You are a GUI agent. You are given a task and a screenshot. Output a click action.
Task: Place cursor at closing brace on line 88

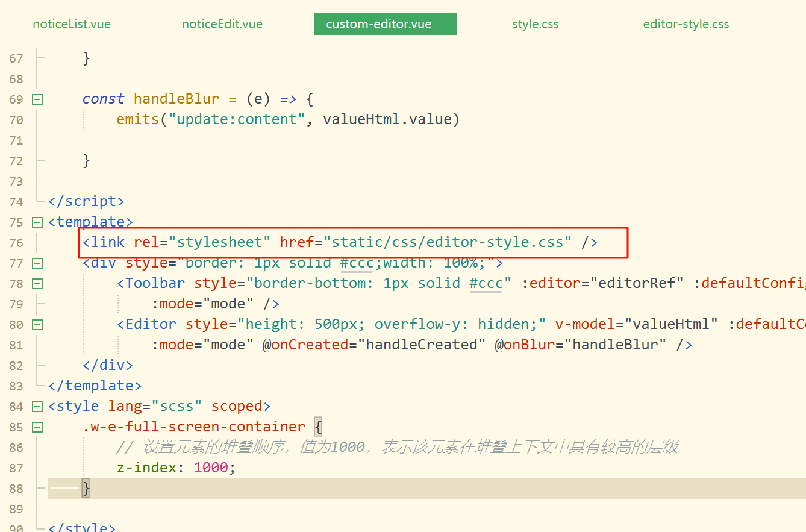coord(86,489)
